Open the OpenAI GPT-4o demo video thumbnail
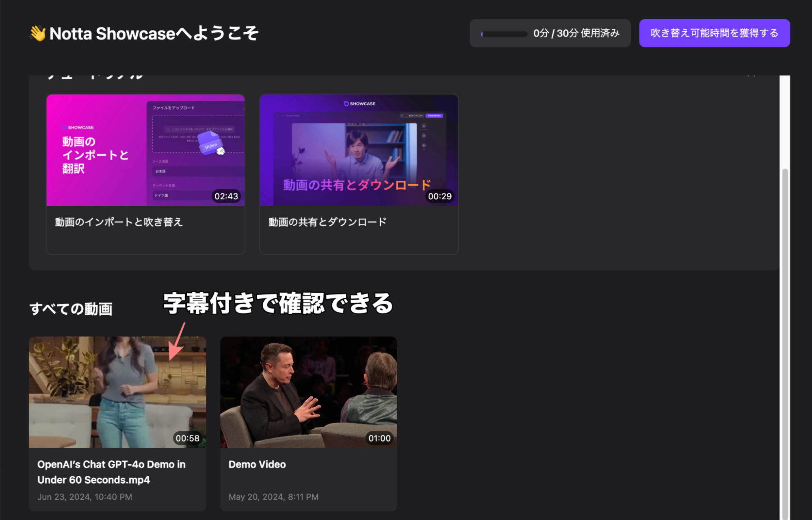 click(x=117, y=392)
